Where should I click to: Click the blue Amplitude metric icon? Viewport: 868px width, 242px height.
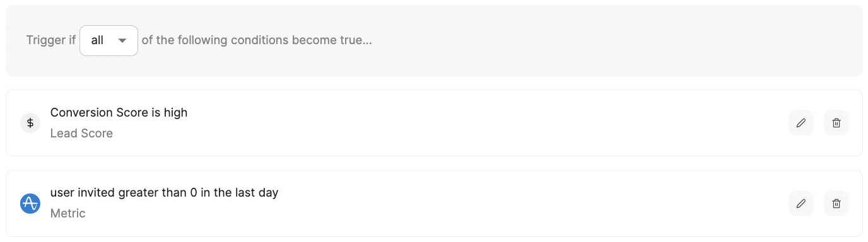30,204
